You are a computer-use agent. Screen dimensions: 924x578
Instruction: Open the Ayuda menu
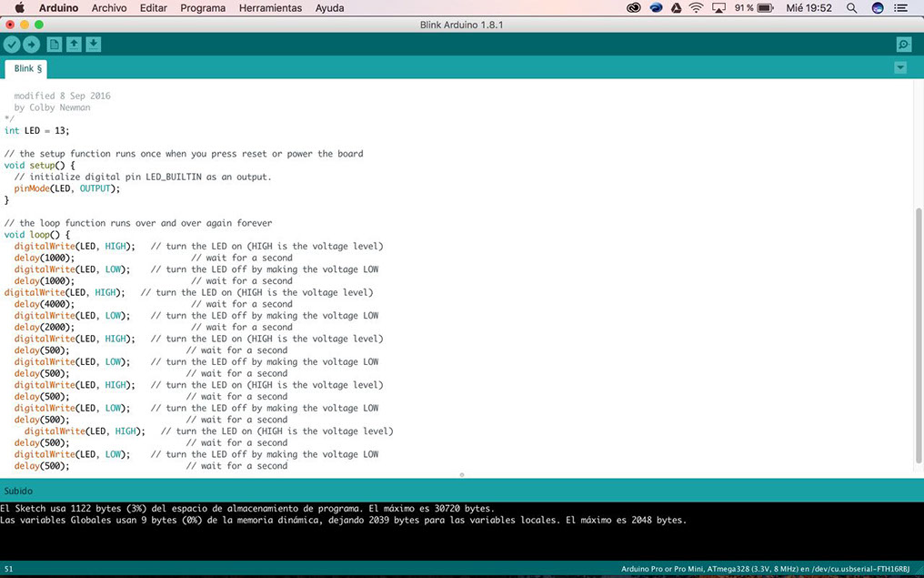click(x=329, y=8)
